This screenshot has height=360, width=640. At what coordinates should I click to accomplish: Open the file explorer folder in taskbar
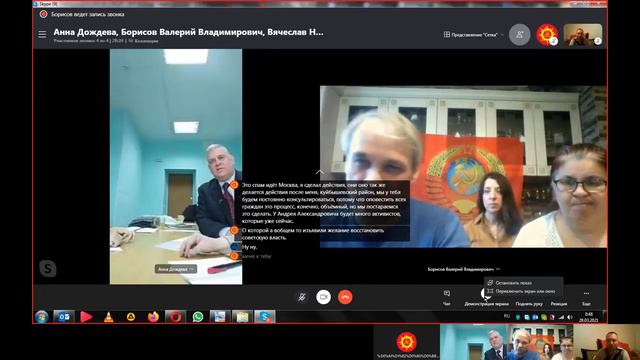[x=242, y=317]
